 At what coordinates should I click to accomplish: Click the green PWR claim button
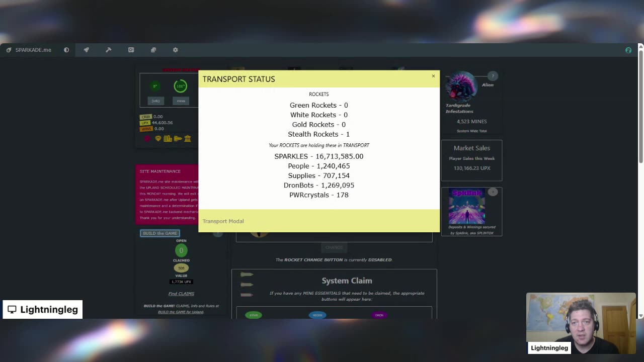point(254,315)
